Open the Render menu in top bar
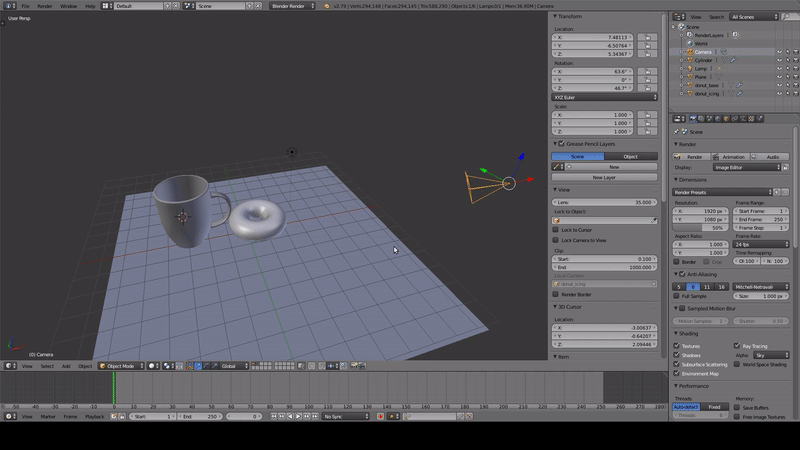Screen dimensions: 800x450 44,6
